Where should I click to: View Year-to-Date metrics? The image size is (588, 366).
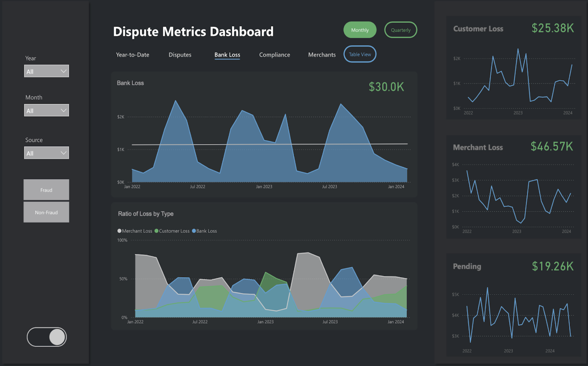[132, 55]
